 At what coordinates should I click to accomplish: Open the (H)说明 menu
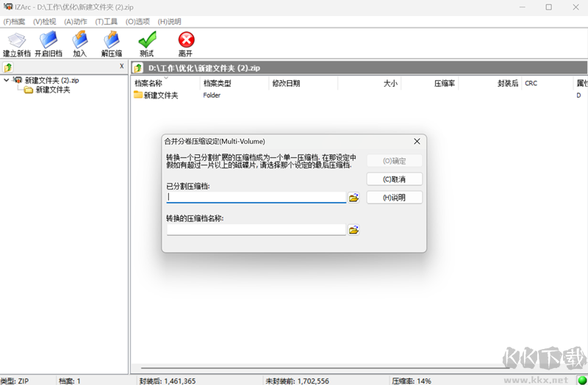click(x=169, y=22)
